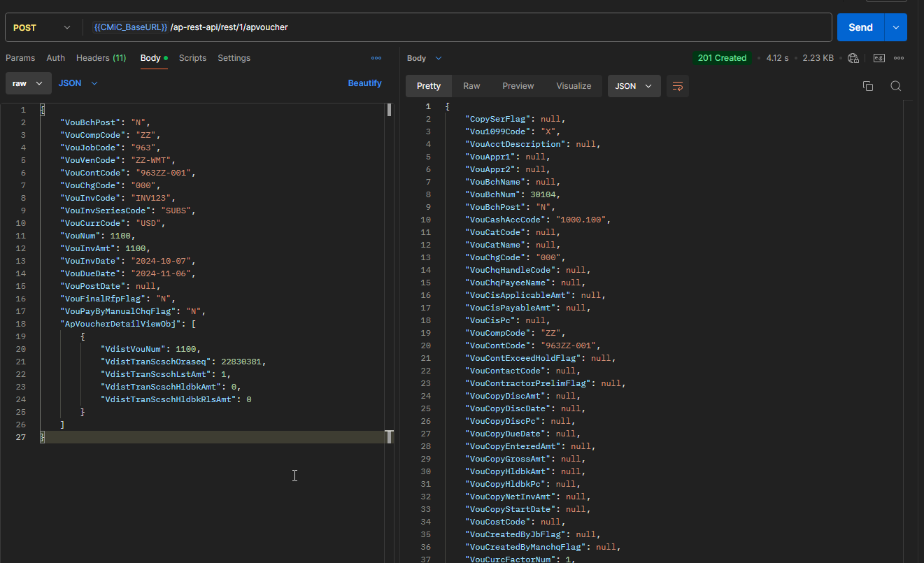
Task: Open the Scripts tab
Action: tap(192, 58)
